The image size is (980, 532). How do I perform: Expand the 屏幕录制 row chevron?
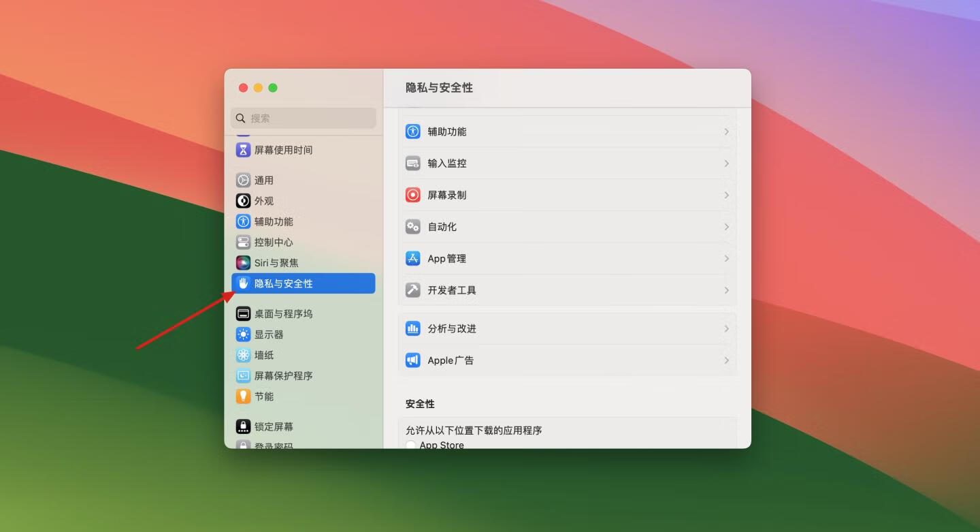coord(726,195)
